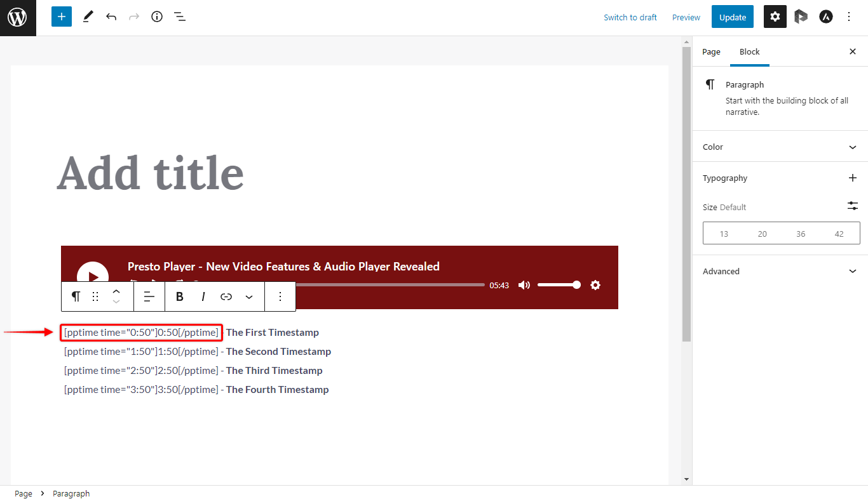Click The First Timestamp text

[x=273, y=332]
